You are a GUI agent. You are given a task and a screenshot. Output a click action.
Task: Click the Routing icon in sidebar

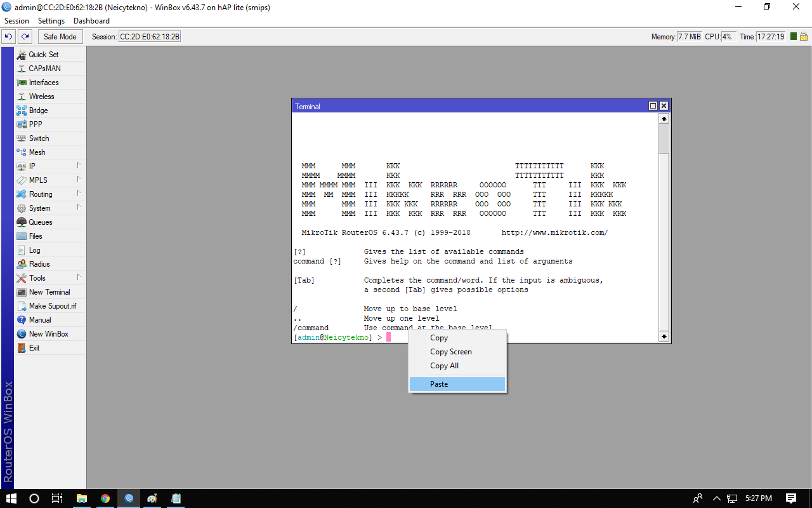coord(22,194)
